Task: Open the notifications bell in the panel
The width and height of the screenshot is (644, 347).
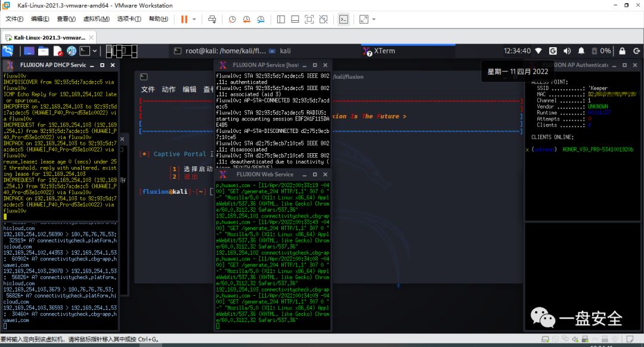Action: [581, 51]
